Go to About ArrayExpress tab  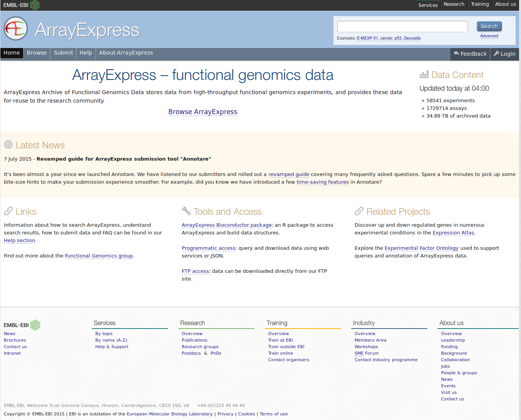pos(126,53)
